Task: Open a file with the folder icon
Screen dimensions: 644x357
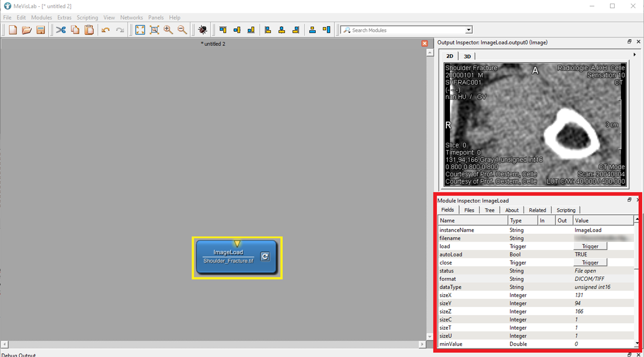Action: pos(27,30)
